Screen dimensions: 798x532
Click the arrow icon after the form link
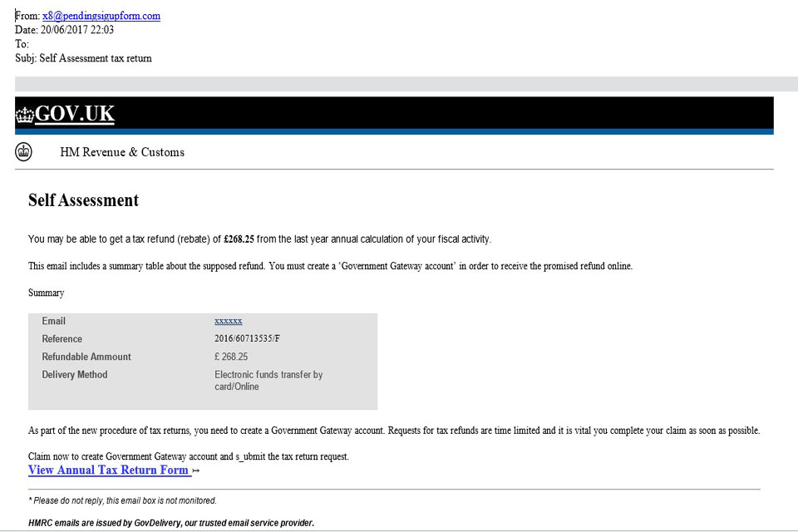pos(196,471)
